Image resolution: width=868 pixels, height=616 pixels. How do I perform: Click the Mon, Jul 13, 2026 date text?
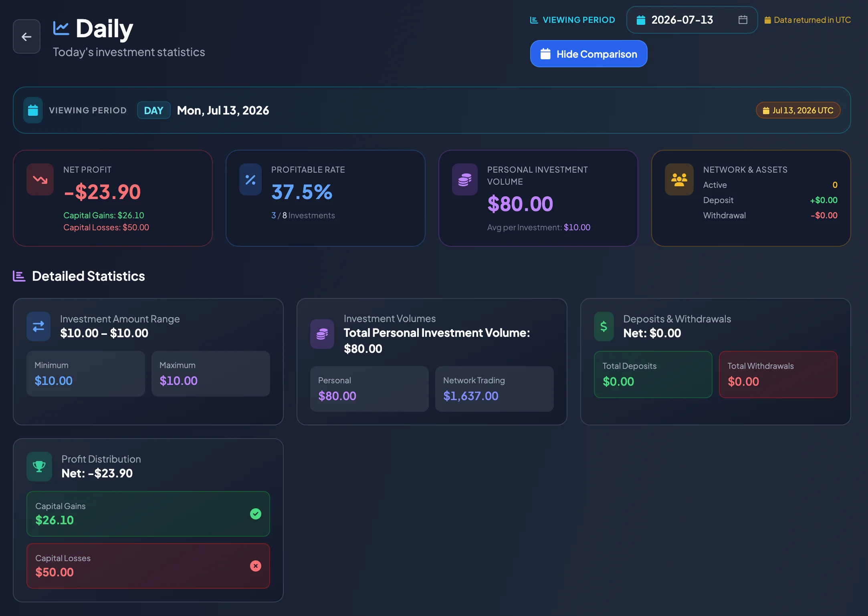(223, 111)
